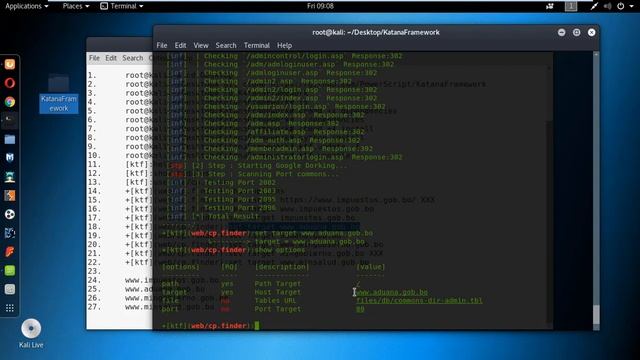
Task: Click files/db/commons-dir-admin.tbl value
Action: click(419, 300)
